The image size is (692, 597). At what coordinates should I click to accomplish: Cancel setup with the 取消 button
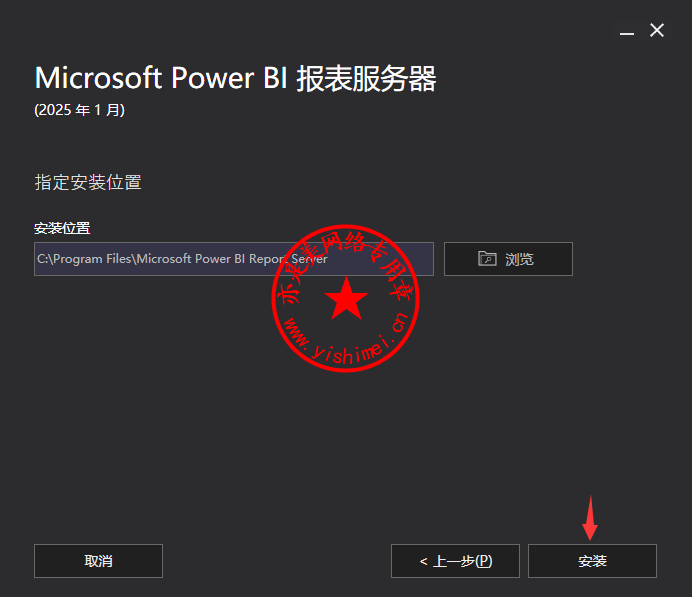pos(98,561)
